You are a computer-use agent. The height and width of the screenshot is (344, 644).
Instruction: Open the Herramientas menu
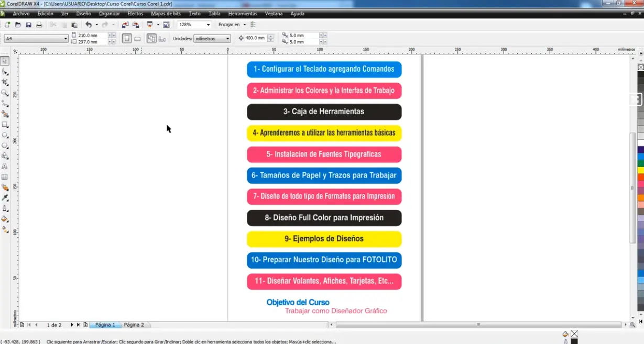tap(243, 14)
